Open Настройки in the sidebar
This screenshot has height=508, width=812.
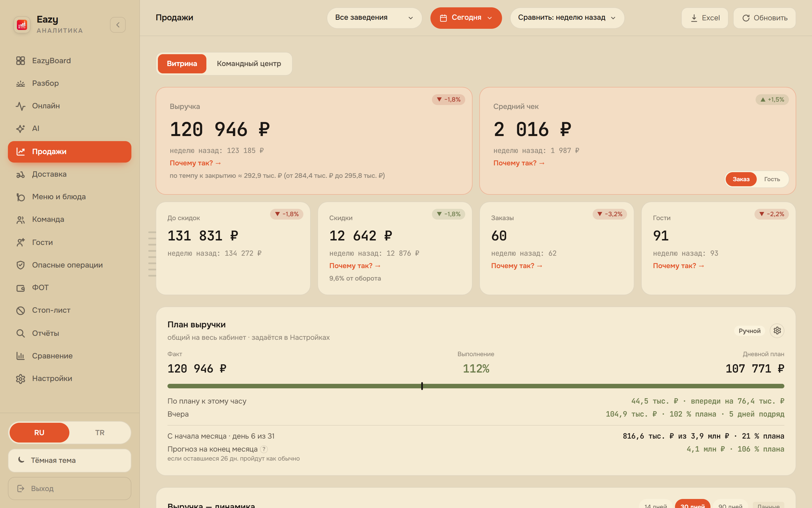(x=69, y=378)
